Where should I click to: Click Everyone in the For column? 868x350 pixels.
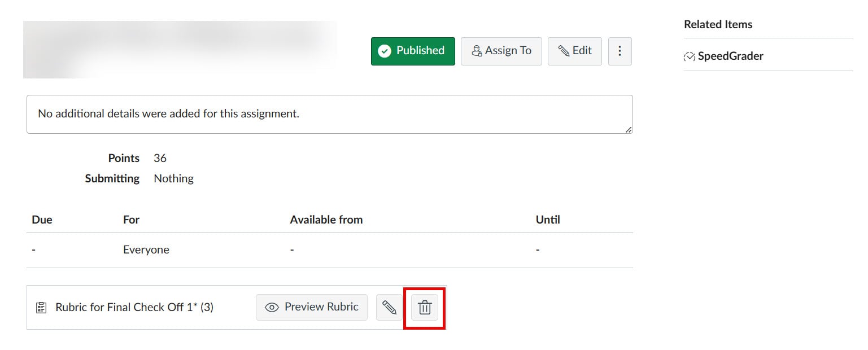(146, 249)
